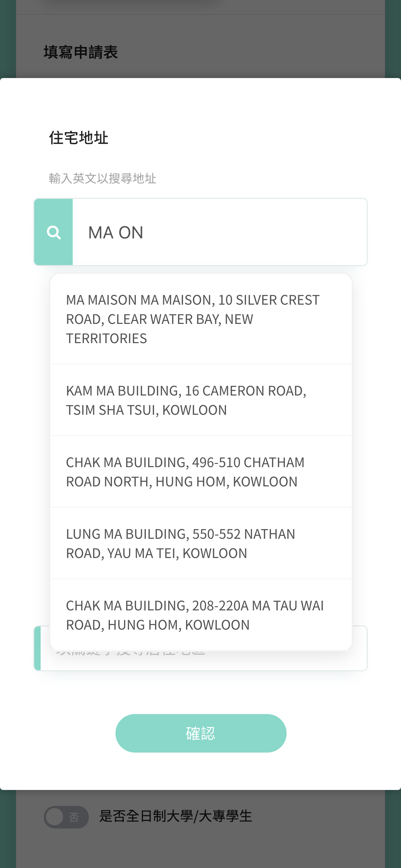The height and width of the screenshot is (868, 401).
Task: Click the teal accent bar of the hidden field
Action: 37,649
